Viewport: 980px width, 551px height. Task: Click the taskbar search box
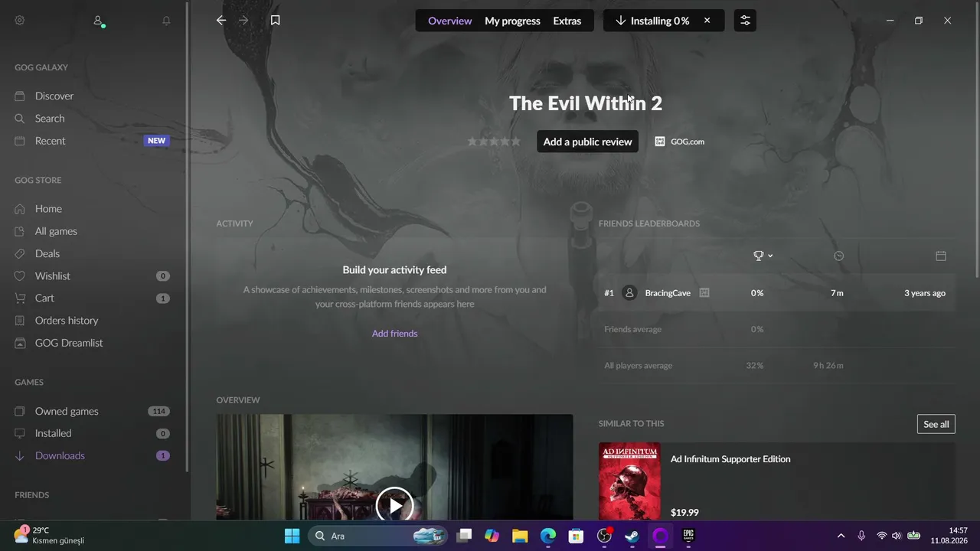click(x=379, y=536)
